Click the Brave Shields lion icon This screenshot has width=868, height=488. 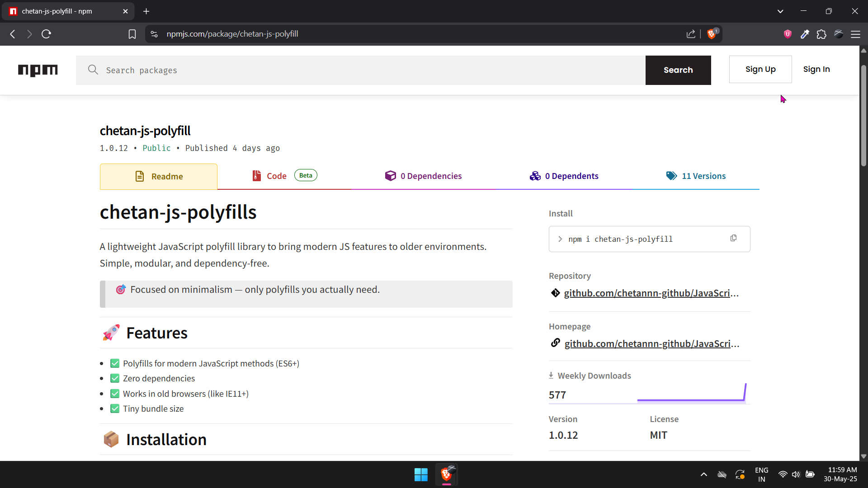pos(711,34)
